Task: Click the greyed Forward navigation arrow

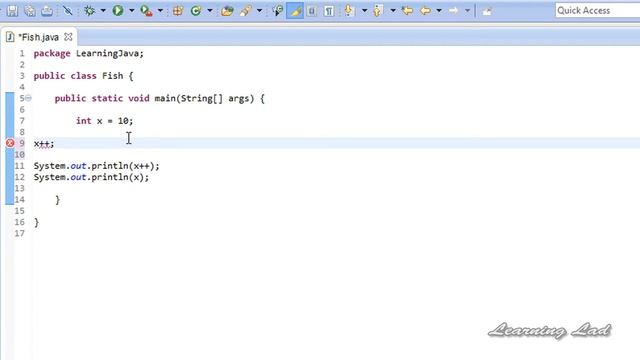Action: coord(453,11)
